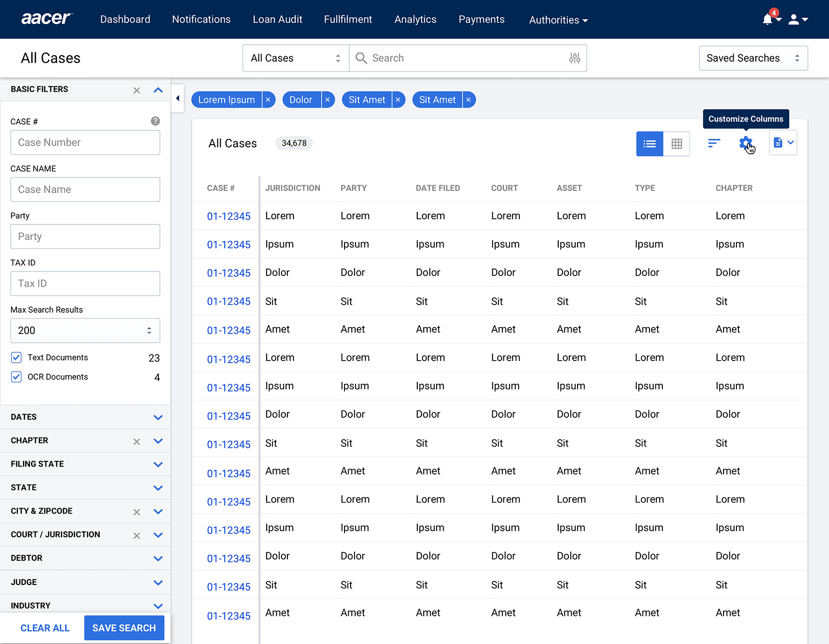The image size is (829, 644).
Task: Expand the Dates filter section
Action: (158, 417)
